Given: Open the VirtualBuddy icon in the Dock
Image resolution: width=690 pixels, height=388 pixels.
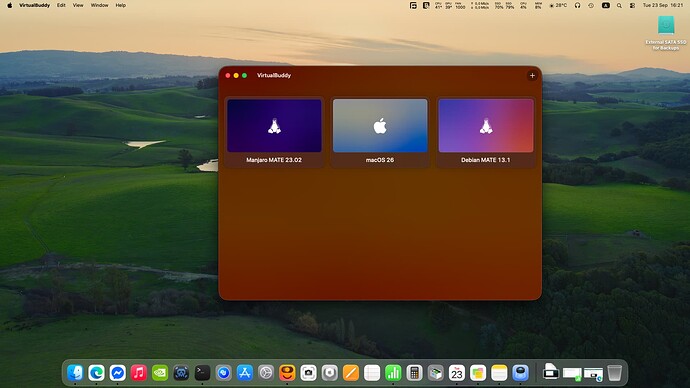Looking at the screenshot, I should click(287, 373).
